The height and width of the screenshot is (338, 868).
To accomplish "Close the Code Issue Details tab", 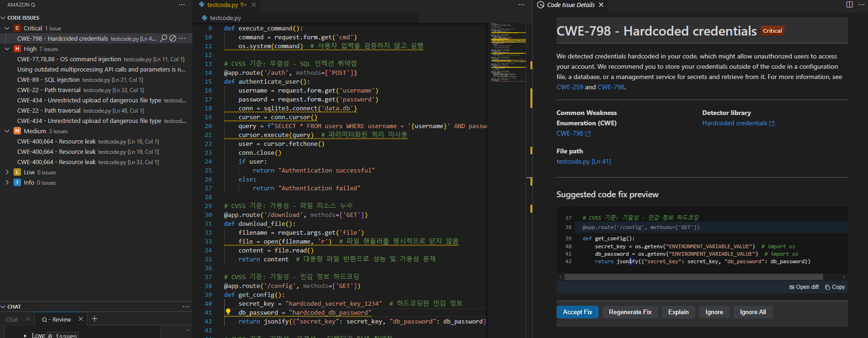I will (x=601, y=5).
